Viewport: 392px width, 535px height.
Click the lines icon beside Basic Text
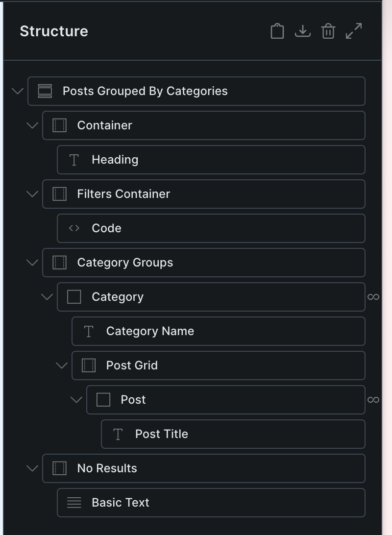(x=74, y=503)
